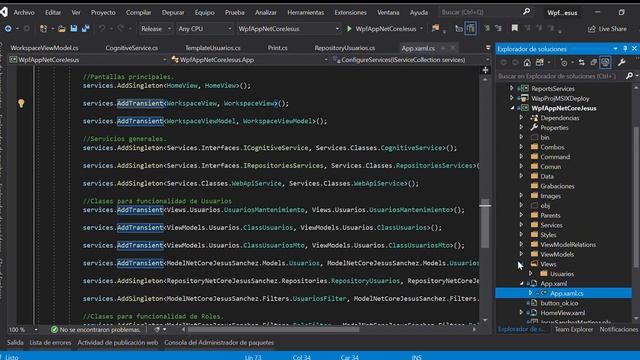
Task: Switch to the WorkspaceViewModel.cs tab
Action: [44, 48]
